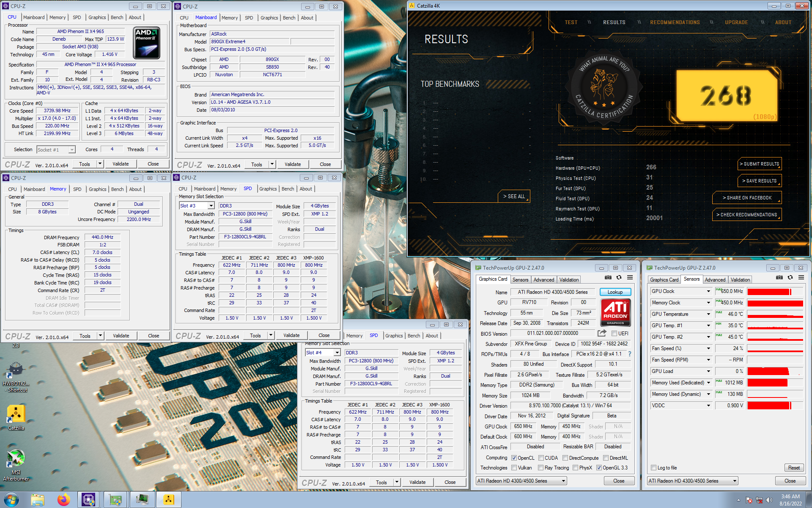Open Advanced tab in GPU-Z Sensors window
Viewport: 812px width, 508px height.
(715, 280)
